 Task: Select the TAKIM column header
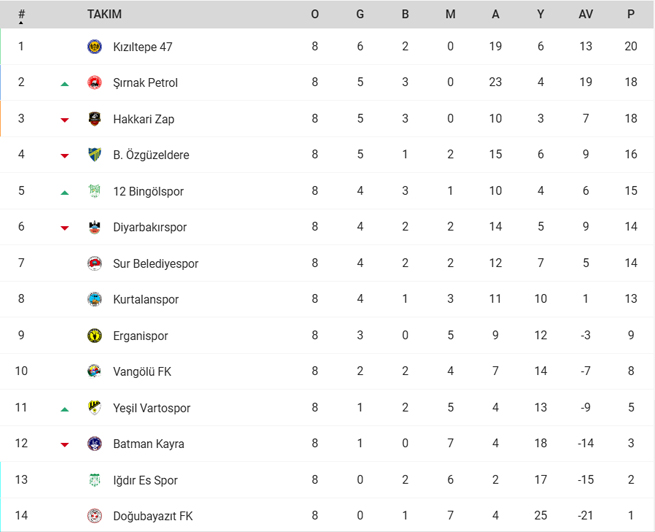point(104,14)
